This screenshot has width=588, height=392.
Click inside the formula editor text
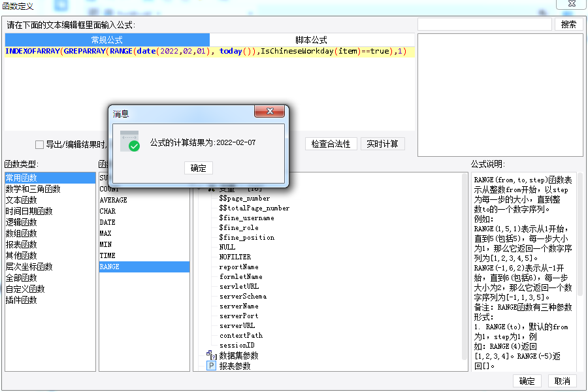206,52
